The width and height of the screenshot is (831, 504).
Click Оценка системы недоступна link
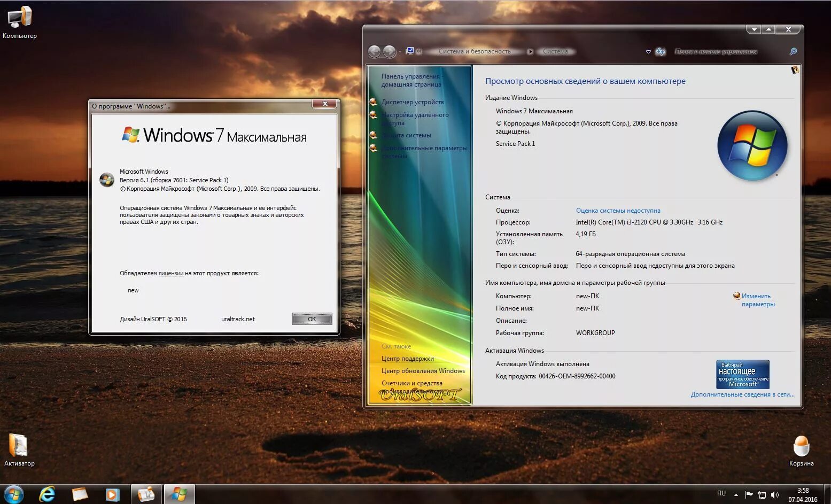pyautogui.click(x=618, y=211)
